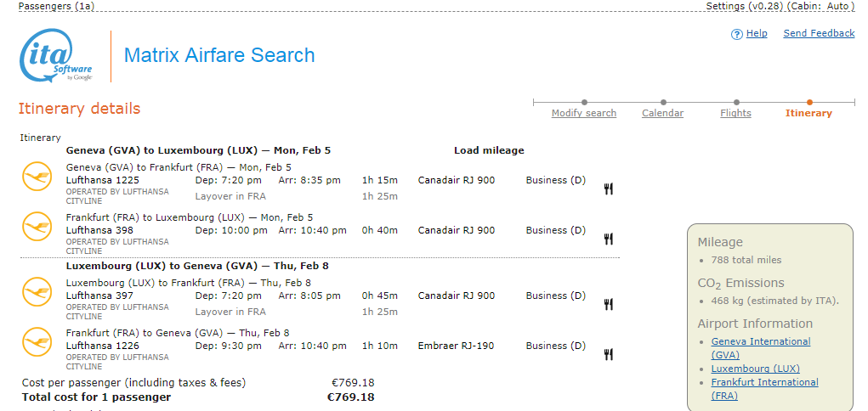Open the Help link
The image size is (868, 411).
click(757, 34)
